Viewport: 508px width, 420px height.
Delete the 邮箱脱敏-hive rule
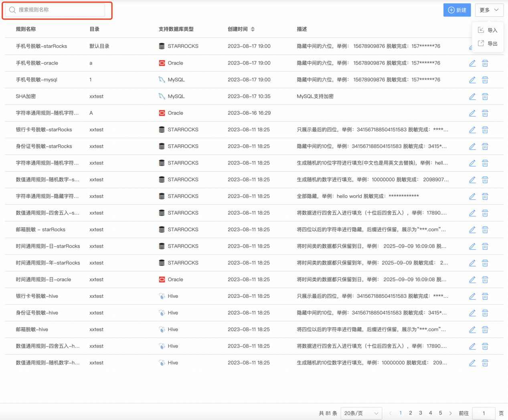pyautogui.click(x=485, y=330)
